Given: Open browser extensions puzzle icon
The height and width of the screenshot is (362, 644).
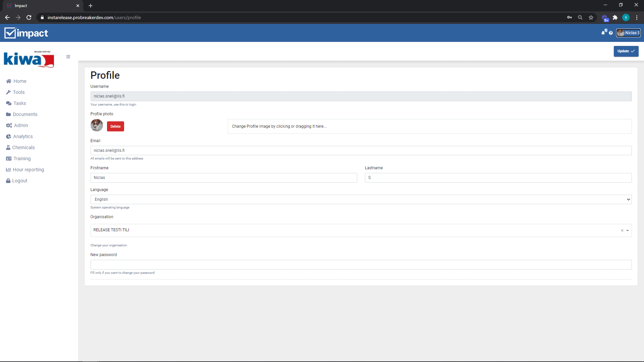Looking at the screenshot, I should click(615, 17).
